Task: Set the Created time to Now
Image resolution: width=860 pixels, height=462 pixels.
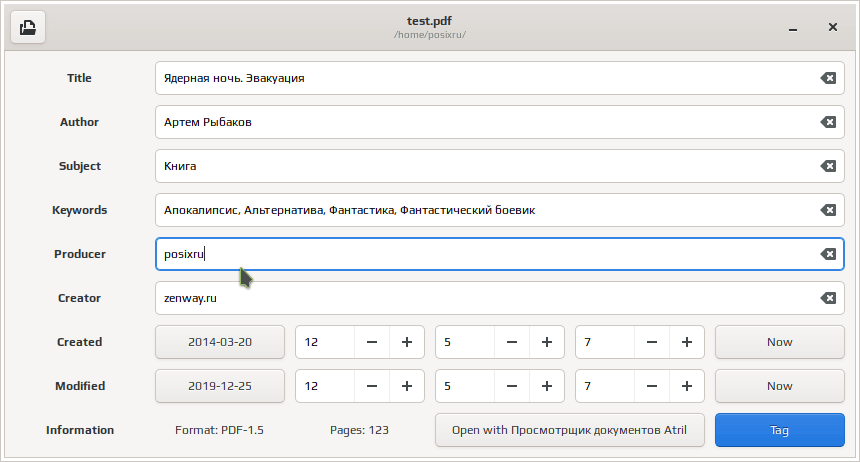Action: tap(779, 342)
